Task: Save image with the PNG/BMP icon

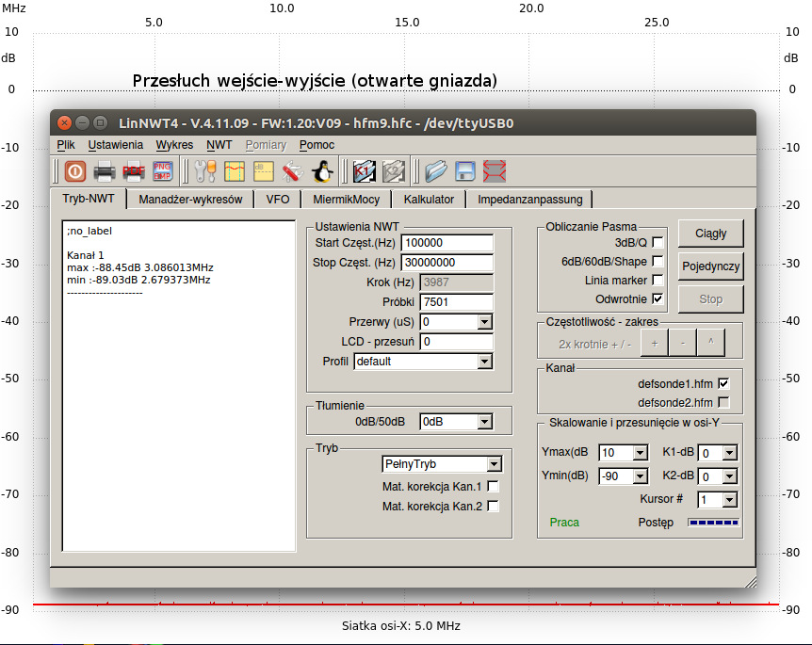Action: (x=162, y=171)
